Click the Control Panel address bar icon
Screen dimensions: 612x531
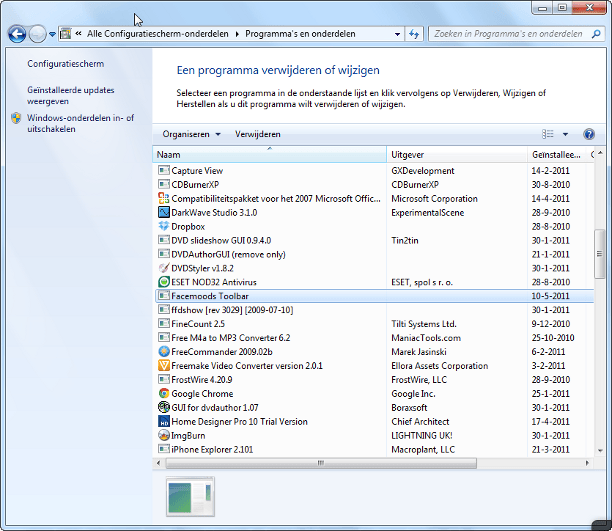pos(66,34)
